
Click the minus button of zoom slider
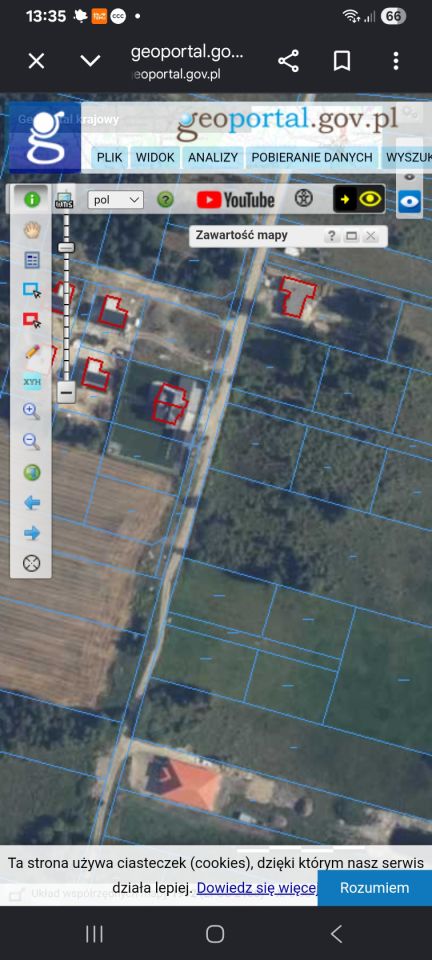pos(66,391)
